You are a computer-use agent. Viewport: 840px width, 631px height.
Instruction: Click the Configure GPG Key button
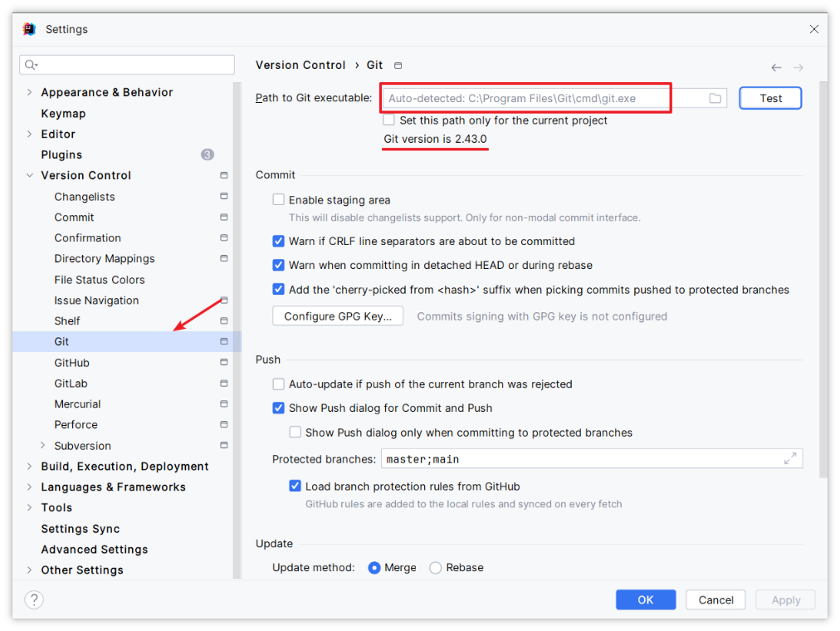pos(338,316)
